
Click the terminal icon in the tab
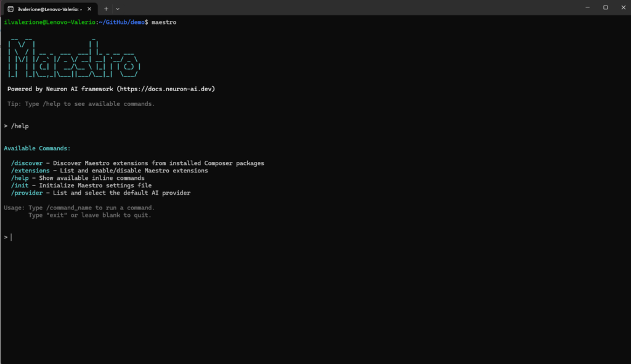(x=10, y=9)
